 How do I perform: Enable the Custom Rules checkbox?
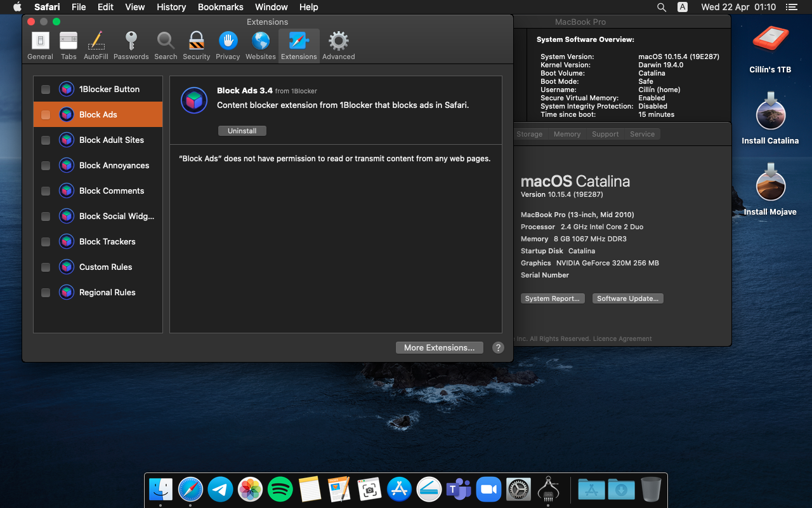coord(46,267)
